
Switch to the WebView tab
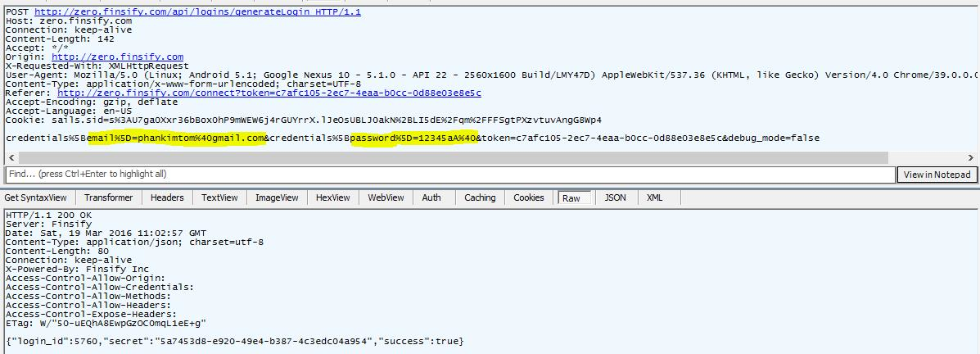[386, 197]
